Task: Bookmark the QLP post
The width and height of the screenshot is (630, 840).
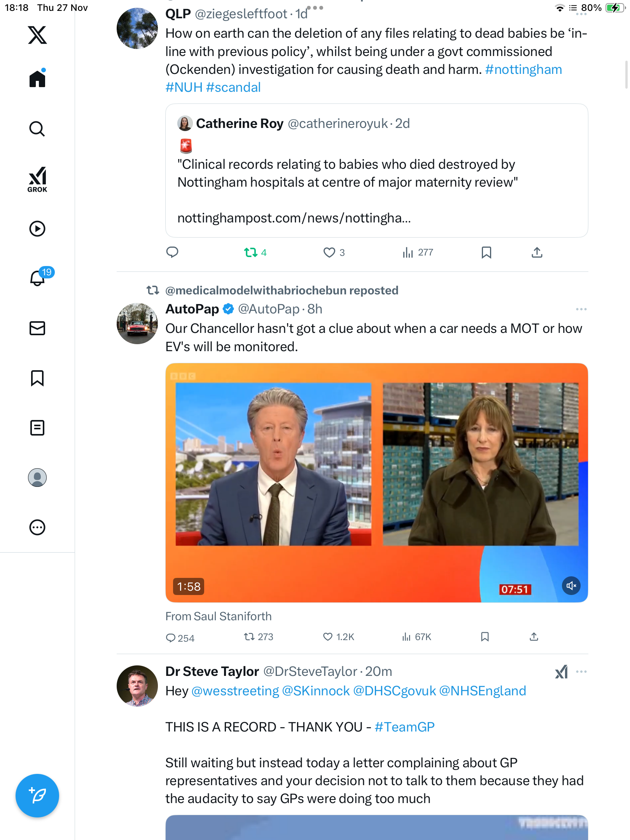Action: tap(486, 252)
